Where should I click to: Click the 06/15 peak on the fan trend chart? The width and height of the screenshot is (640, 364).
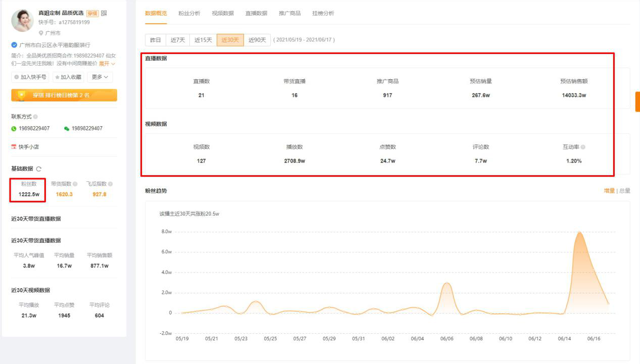(x=579, y=232)
